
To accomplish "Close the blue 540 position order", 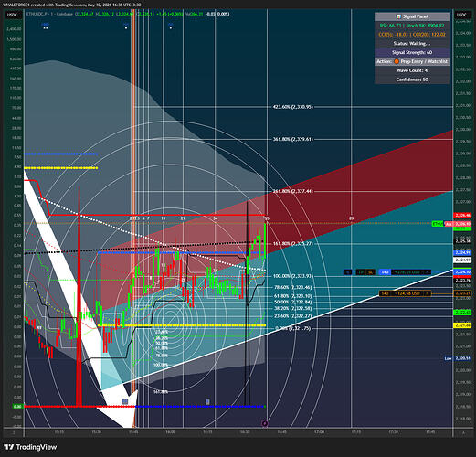I will (x=428, y=272).
